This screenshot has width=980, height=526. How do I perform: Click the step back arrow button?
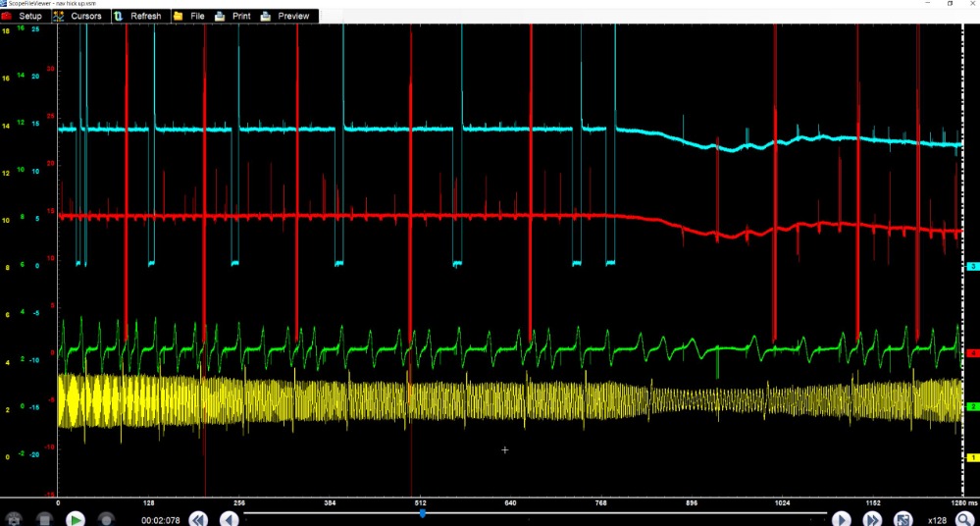pos(229,519)
